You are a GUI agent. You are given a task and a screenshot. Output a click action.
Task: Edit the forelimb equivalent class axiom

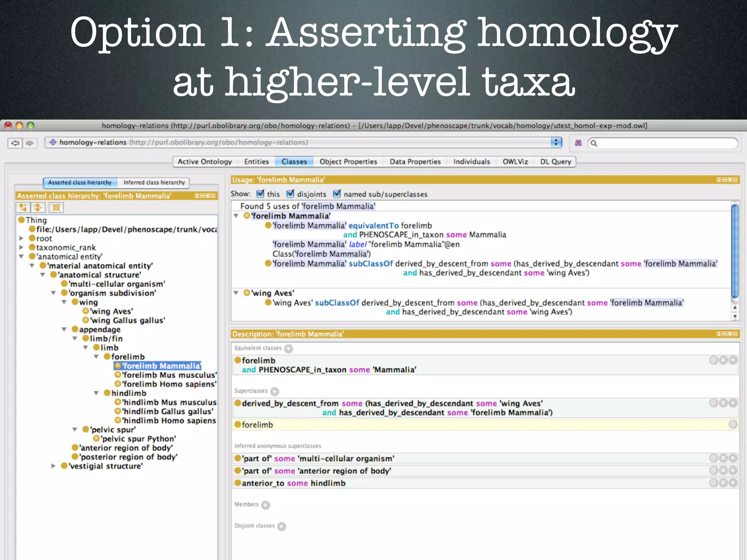[x=733, y=360]
